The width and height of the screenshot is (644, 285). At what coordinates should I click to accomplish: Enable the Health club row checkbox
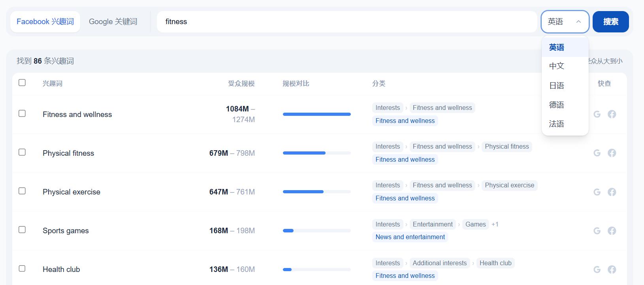coord(22,268)
